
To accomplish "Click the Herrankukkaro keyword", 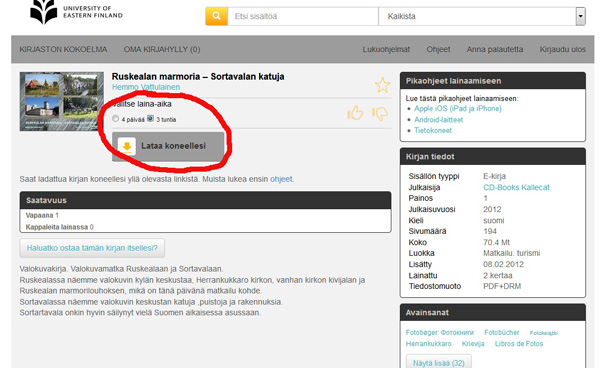I will pyautogui.click(x=429, y=344).
